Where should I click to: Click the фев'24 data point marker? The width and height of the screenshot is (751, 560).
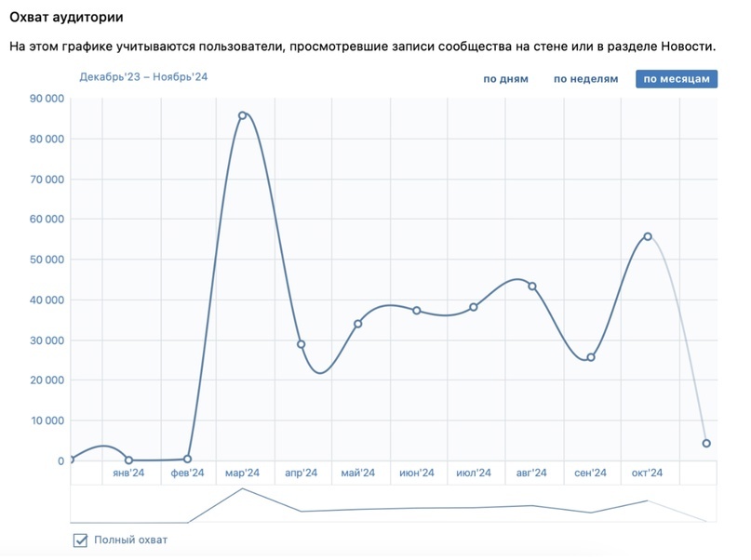[x=187, y=459]
